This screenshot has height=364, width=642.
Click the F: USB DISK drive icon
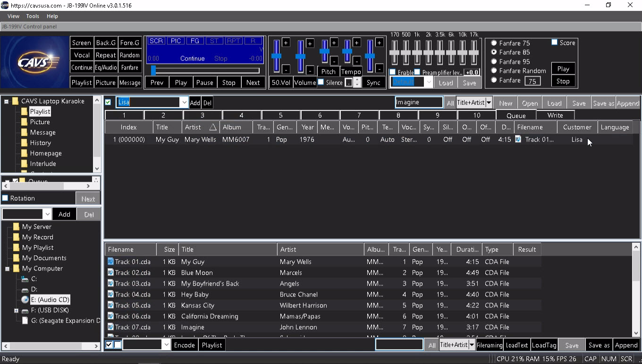tap(25, 310)
